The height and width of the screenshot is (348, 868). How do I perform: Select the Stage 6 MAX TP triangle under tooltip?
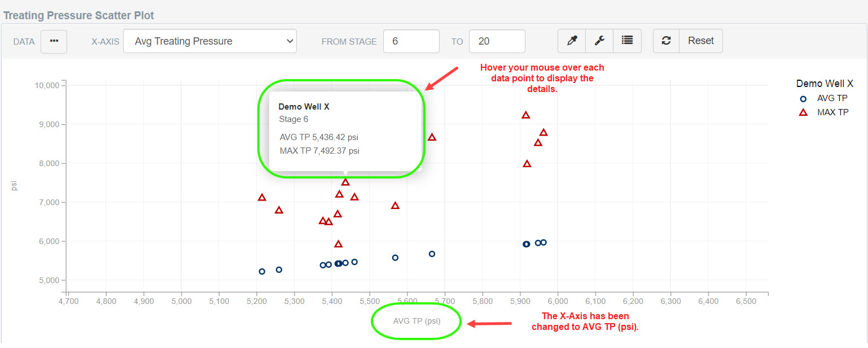[x=345, y=182]
